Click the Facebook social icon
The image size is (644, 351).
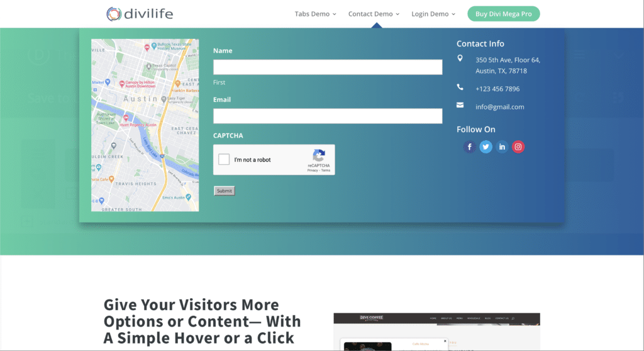pos(469,147)
